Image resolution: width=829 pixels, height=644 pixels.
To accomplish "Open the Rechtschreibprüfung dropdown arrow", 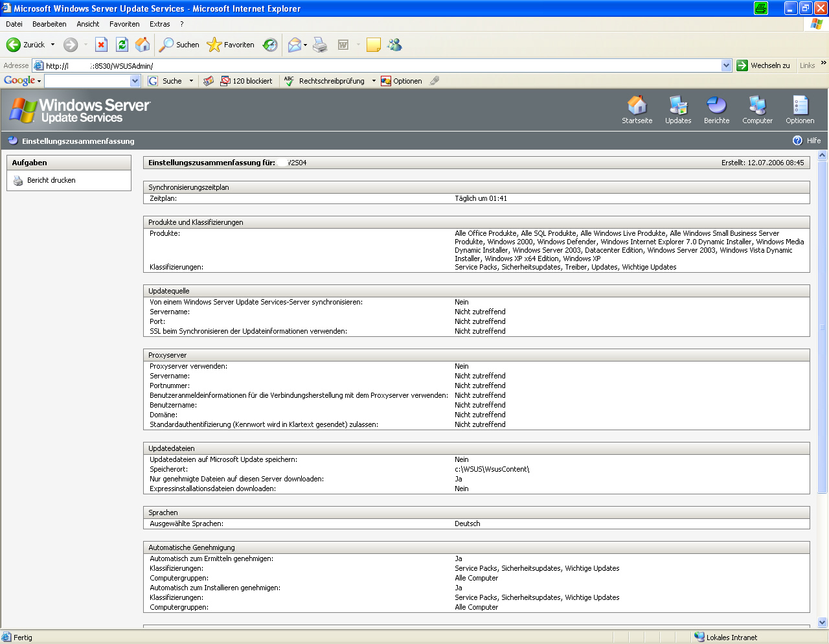I will tap(374, 81).
